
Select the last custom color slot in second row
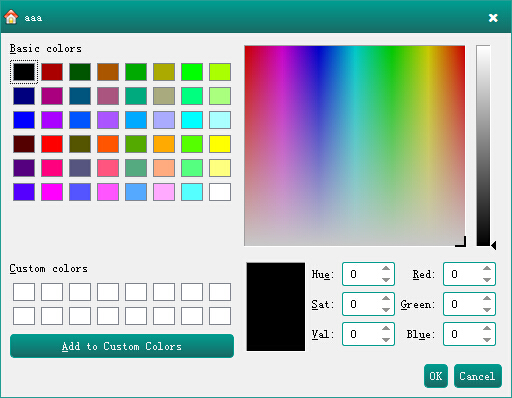(x=220, y=316)
